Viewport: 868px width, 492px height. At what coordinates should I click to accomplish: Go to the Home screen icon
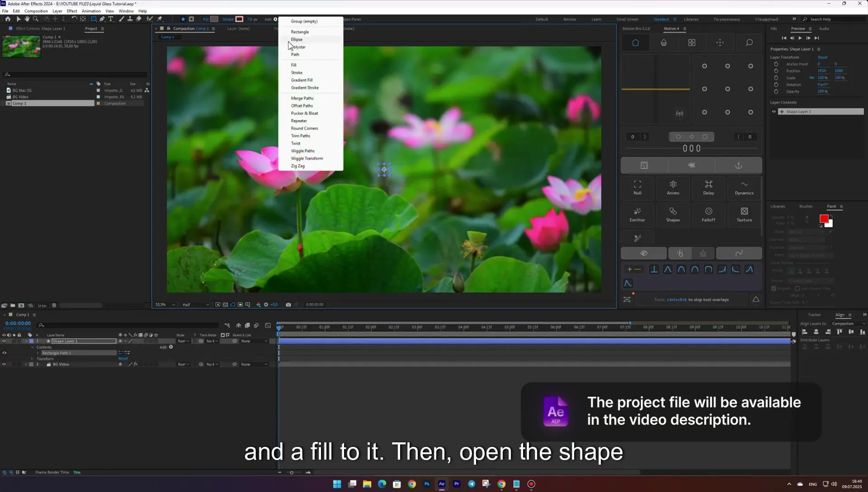(8, 19)
